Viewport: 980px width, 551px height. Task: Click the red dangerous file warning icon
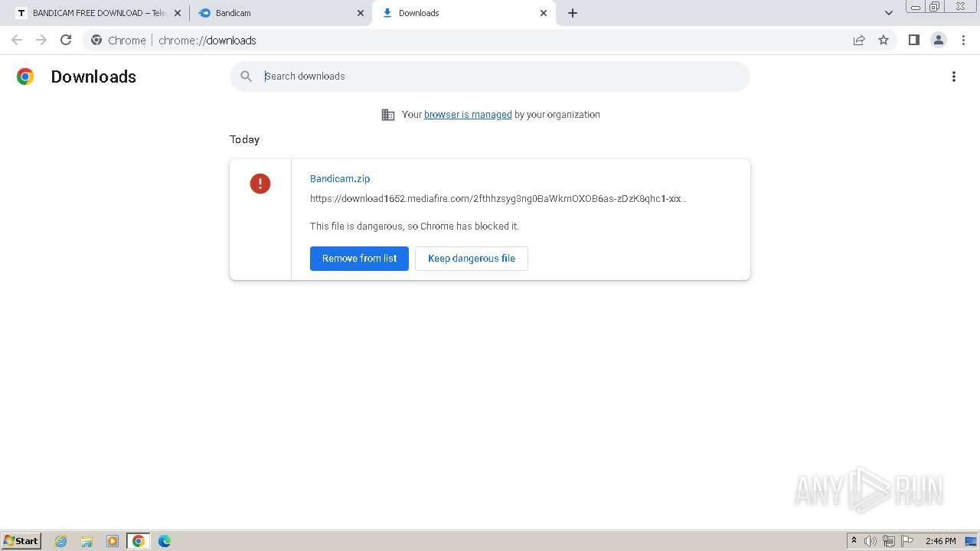[x=260, y=184]
